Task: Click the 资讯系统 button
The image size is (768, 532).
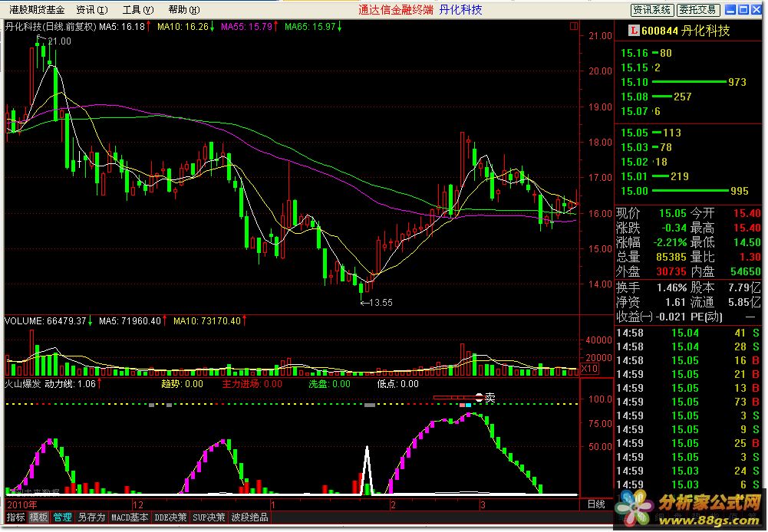Action: click(x=652, y=10)
